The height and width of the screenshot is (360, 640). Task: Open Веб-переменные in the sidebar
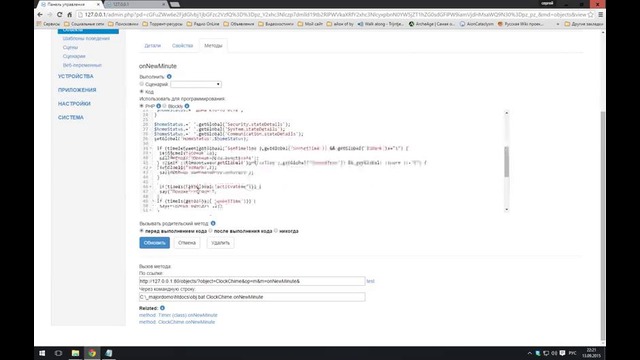click(x=82, y=65)
